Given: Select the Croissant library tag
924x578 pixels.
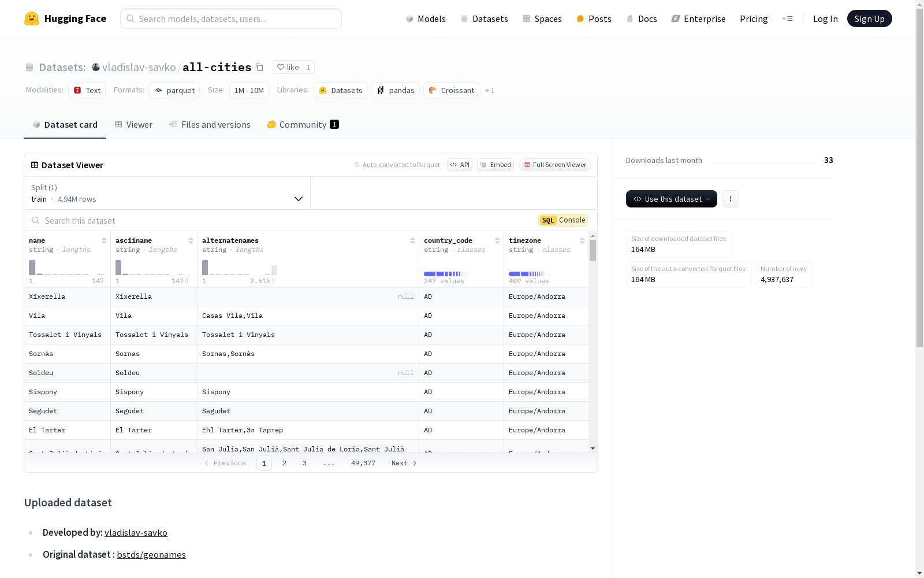Looking at the screenshot, I should point(452,90).
